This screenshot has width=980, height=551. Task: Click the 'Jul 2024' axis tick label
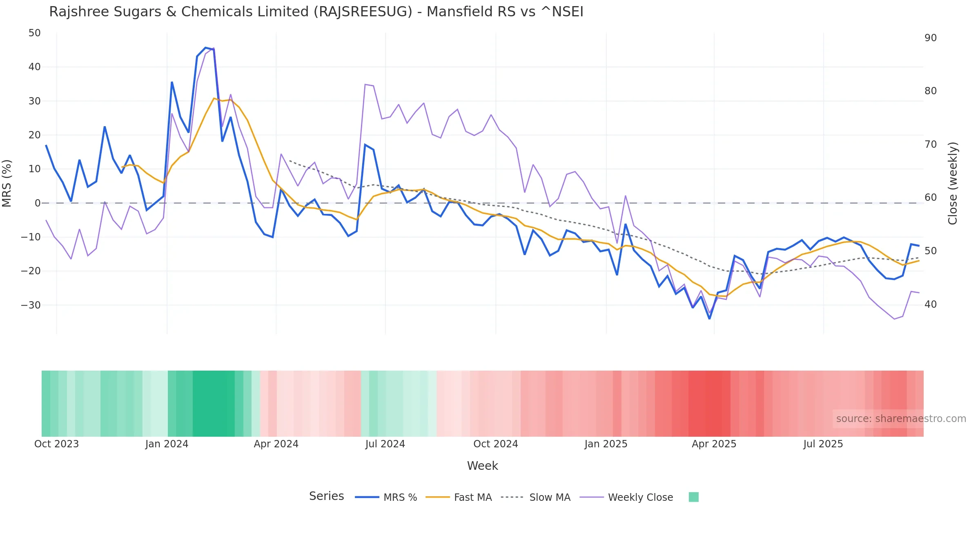[x=385, y=444]
